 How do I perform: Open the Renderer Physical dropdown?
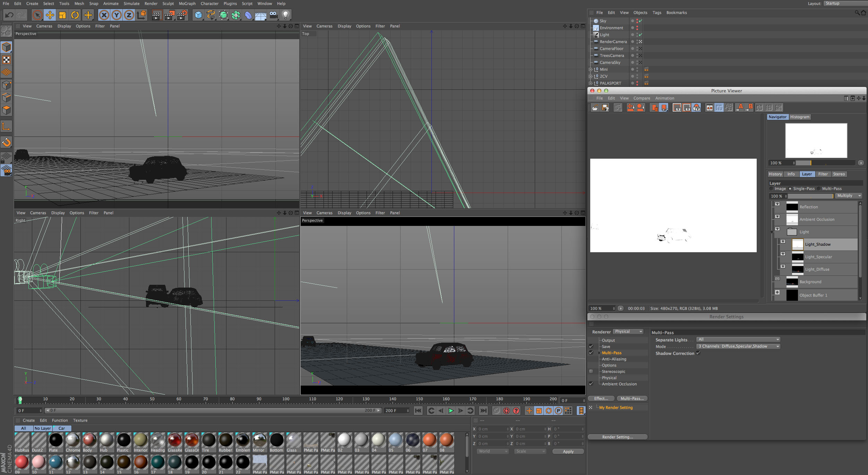[x=628, y=332]
